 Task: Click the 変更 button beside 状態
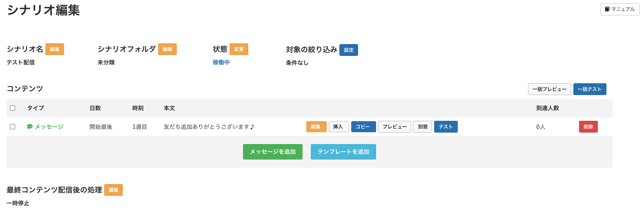(239, 49)
